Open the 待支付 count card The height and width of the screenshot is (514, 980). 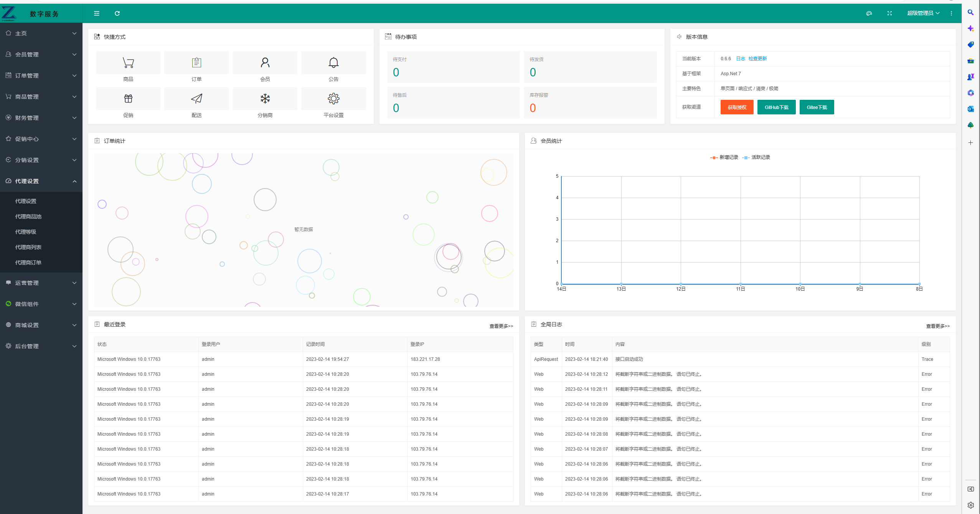tap(453, 67)
